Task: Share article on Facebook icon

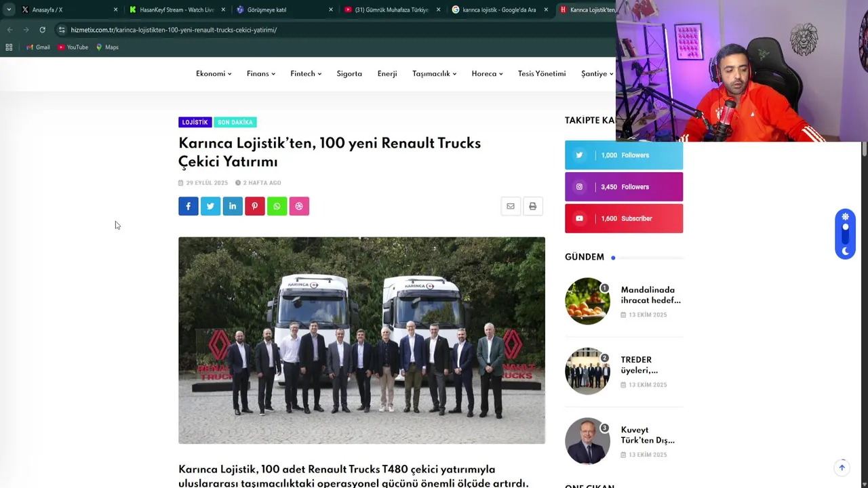Action: click(189, 206)
